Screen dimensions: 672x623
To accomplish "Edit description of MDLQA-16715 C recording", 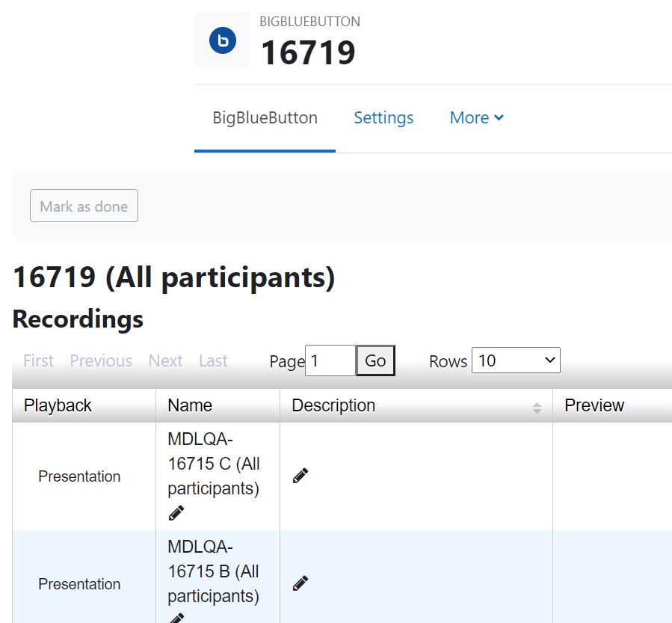I will coord(300,476).
